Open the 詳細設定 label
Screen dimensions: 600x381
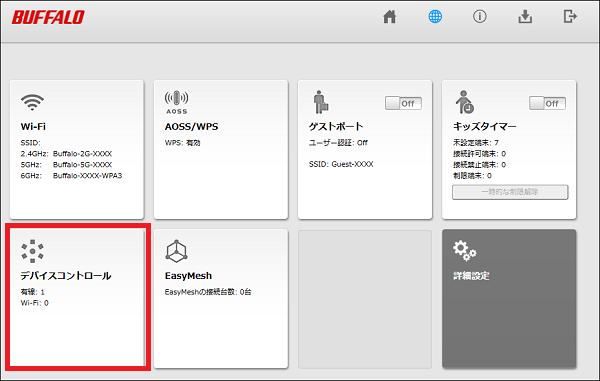pyautogui.click(x=471, y=276)
